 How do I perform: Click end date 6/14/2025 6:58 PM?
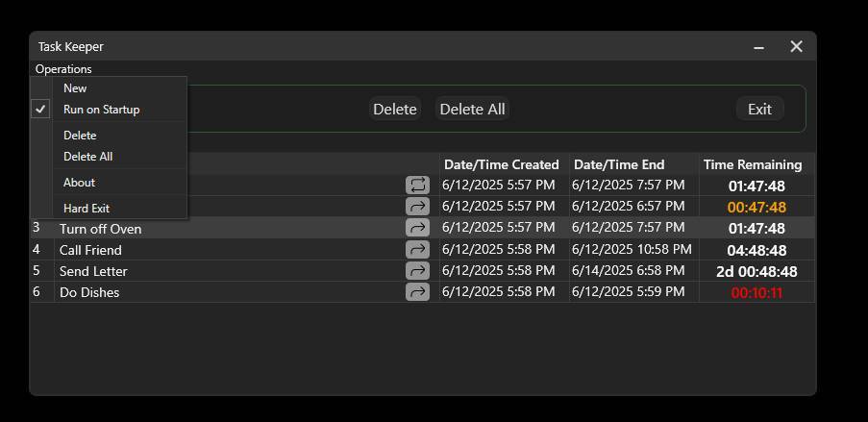tap(629, 270)
